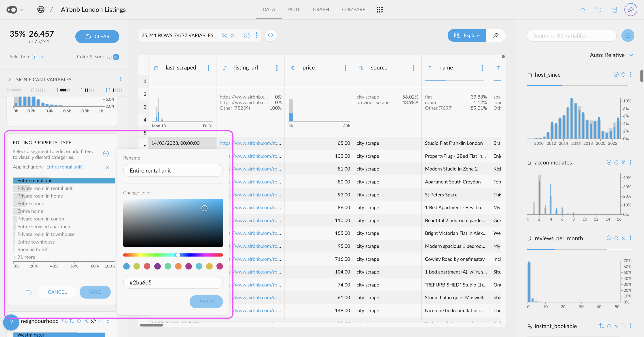Screen dimensions: 644x337
Task: Click the Rename text field
Action: tap(173, 170)
